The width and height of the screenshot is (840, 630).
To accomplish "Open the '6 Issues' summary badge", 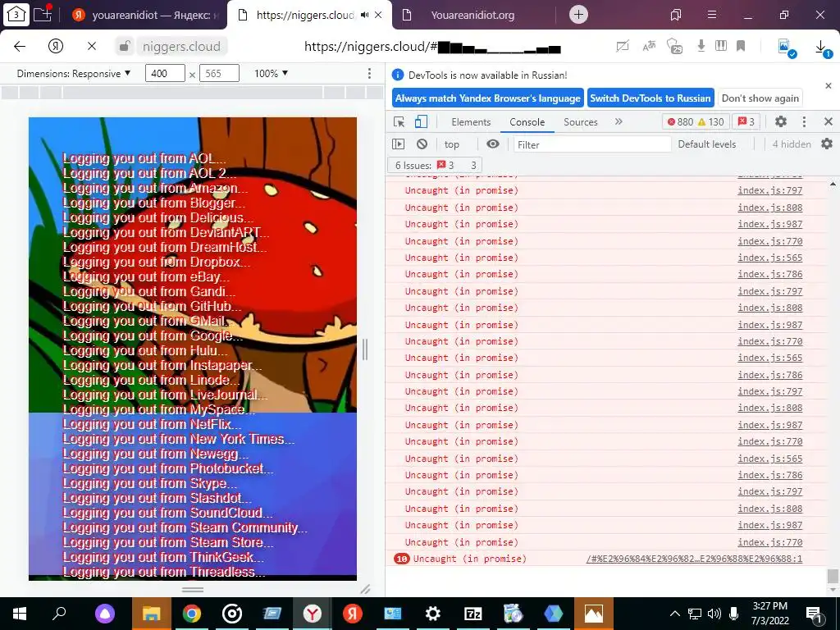I will (x=435, y=165).
